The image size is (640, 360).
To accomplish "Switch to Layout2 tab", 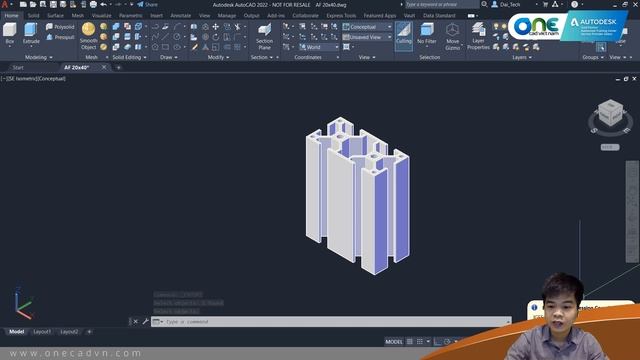I will [x=69, y=332].
